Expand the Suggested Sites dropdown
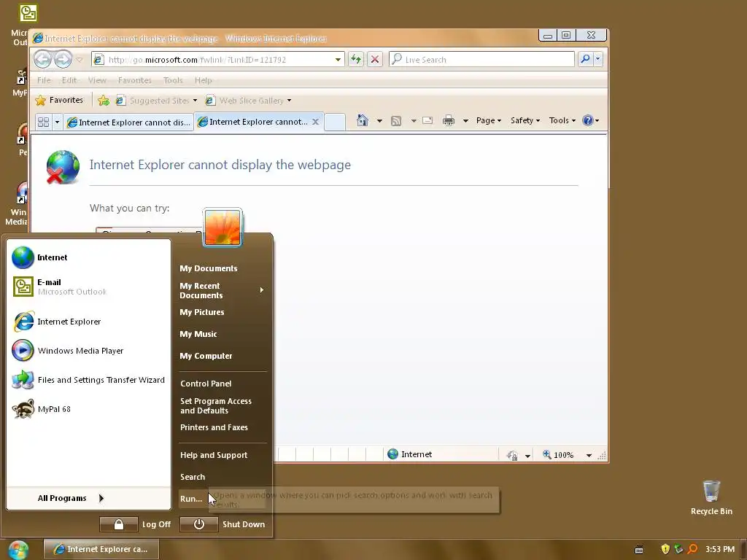 pyautogui.click(x=195, y=101)
